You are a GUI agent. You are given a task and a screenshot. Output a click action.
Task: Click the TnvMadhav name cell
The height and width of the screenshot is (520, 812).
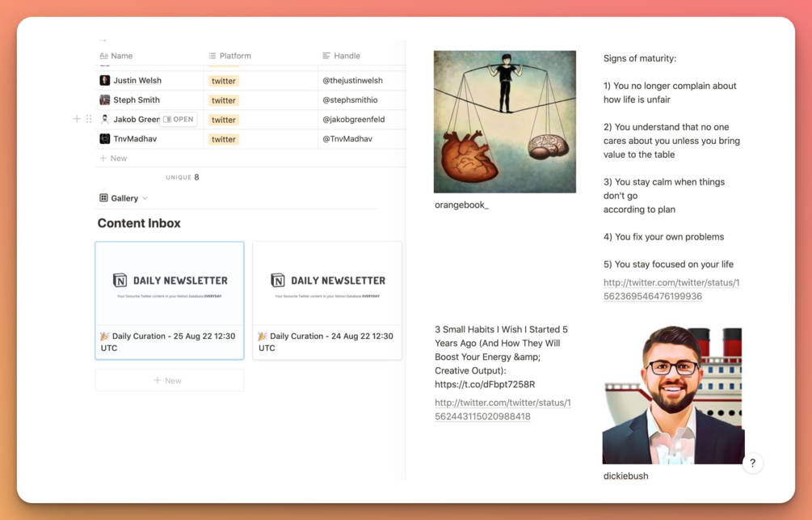pyautogui.click(x=149, y=138)
